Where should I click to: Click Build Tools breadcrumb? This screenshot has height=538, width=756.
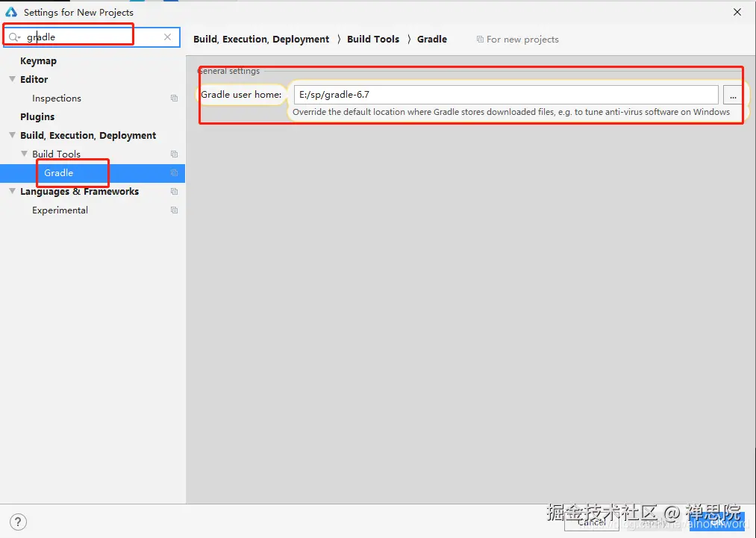click(x=373, y=39)
